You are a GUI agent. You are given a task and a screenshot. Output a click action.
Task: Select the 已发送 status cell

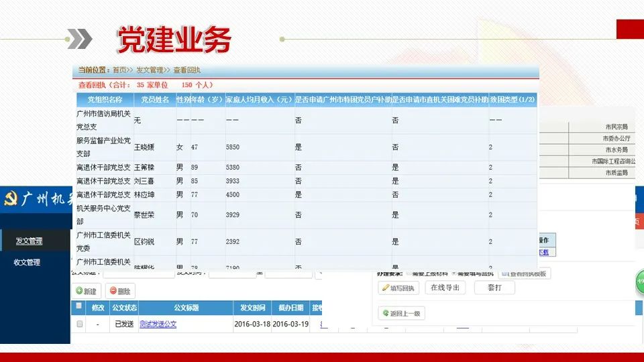125,324
